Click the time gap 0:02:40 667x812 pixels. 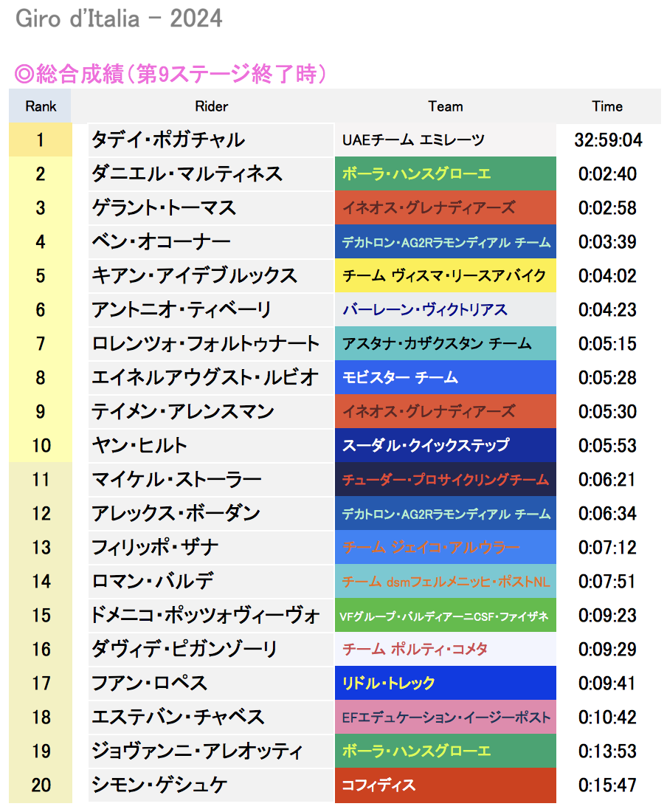608,174
